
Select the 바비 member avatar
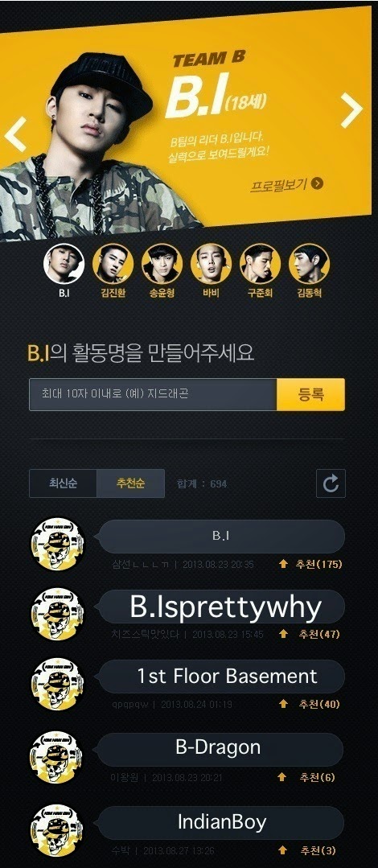click(211, 264)
